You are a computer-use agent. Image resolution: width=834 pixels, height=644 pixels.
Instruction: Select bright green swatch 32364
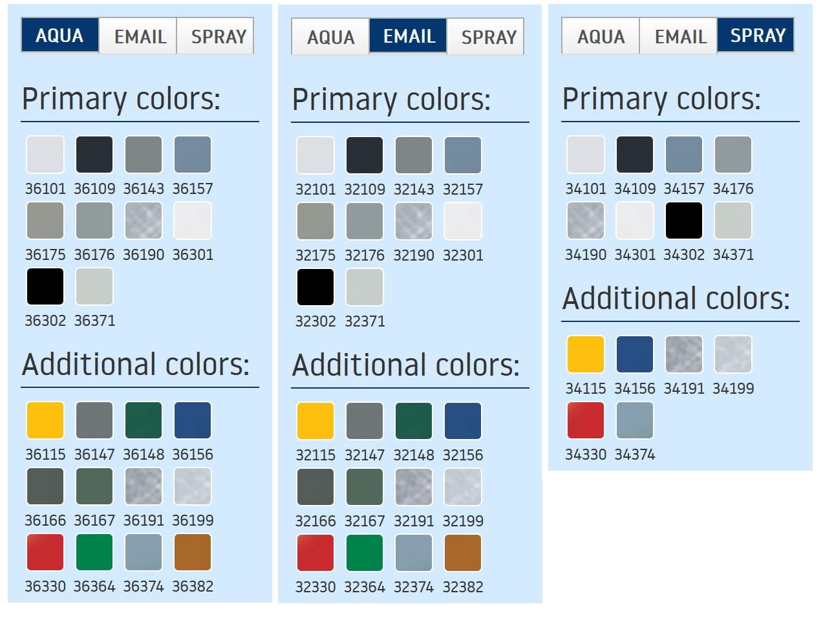tap(365, 553)
